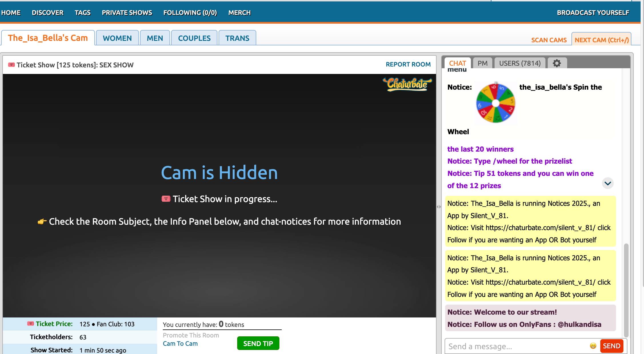Image resolution: width=644 pixels, height=354 pixels.
Task: Open the MERCH menu item
Action: (x=239, y=12)
